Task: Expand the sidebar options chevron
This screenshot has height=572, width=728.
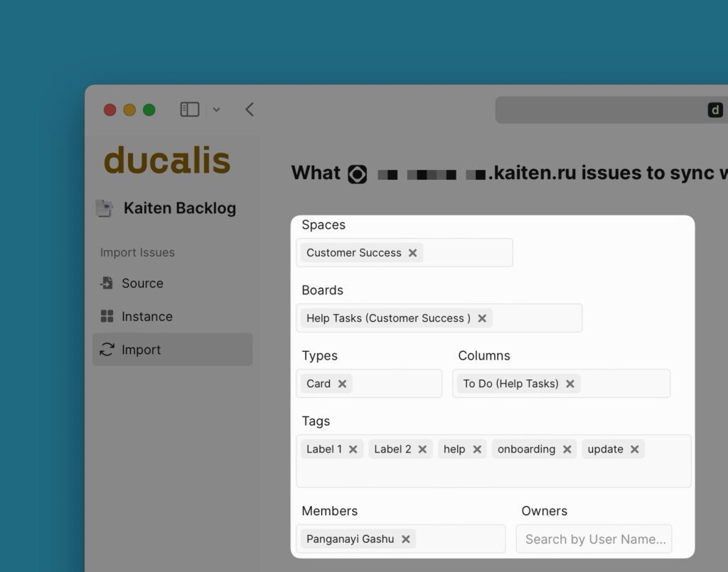Action: 217,109
